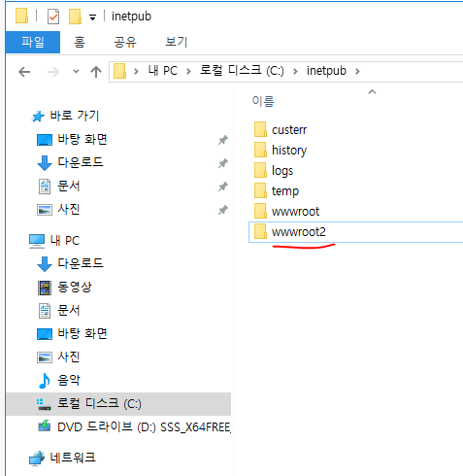Open 다운로드 under 내 PC
This screenshot has height=476, width=463.
click(81, 263)
